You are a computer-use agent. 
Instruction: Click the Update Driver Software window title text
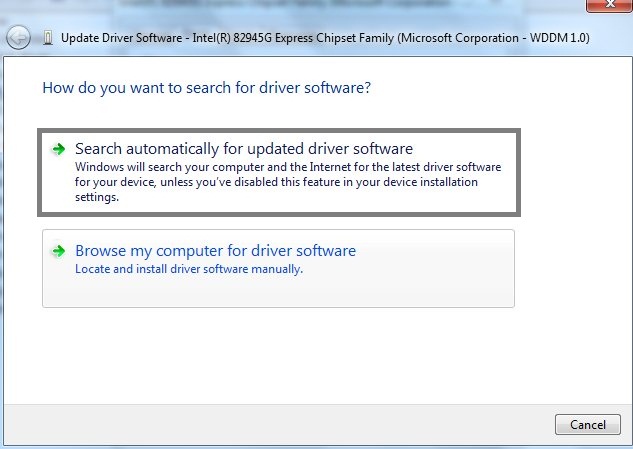(325, 38)
